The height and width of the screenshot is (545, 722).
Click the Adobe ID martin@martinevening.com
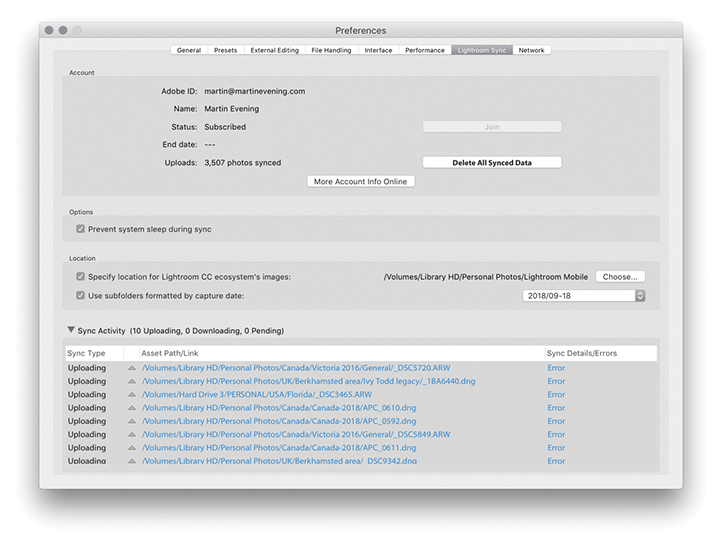[x=255, y=91]
